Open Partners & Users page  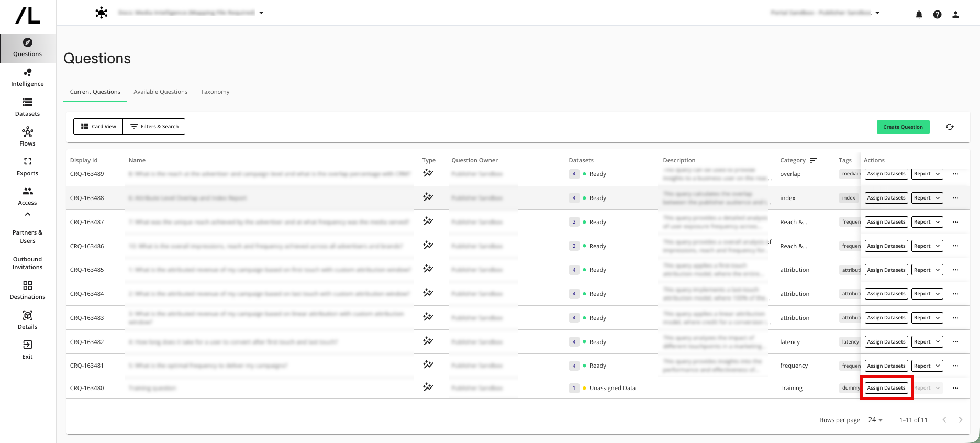[28, 237]
